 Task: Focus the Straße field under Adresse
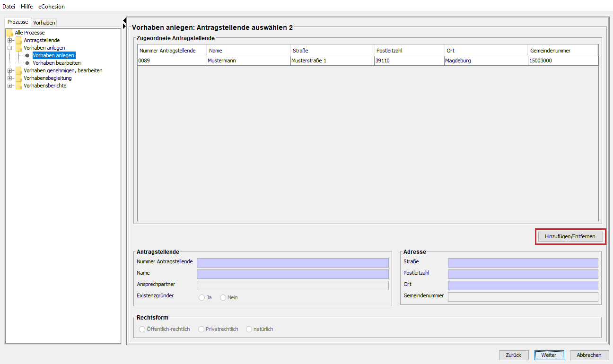pos(523,263)
